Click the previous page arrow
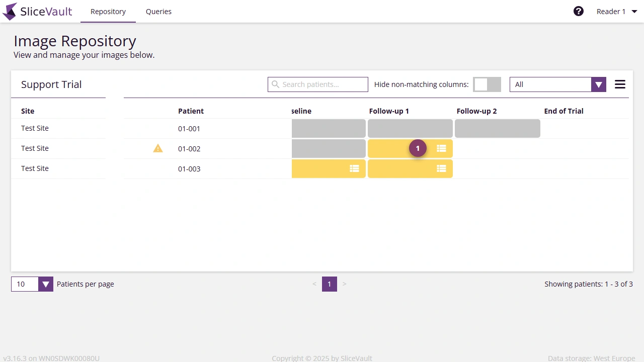This screenshot has height=362, width=644. click(314, 284)
